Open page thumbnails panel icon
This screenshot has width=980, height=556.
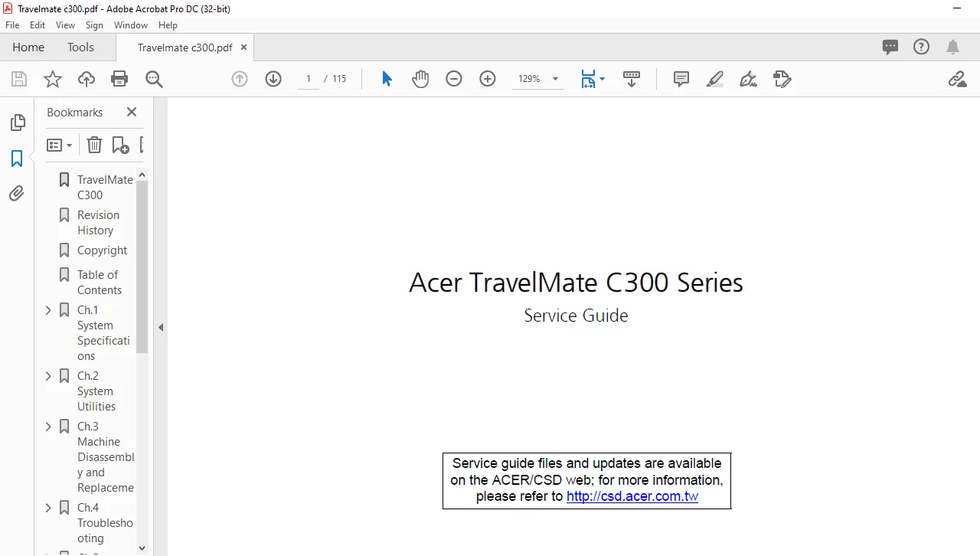click(x=17, y=123)
